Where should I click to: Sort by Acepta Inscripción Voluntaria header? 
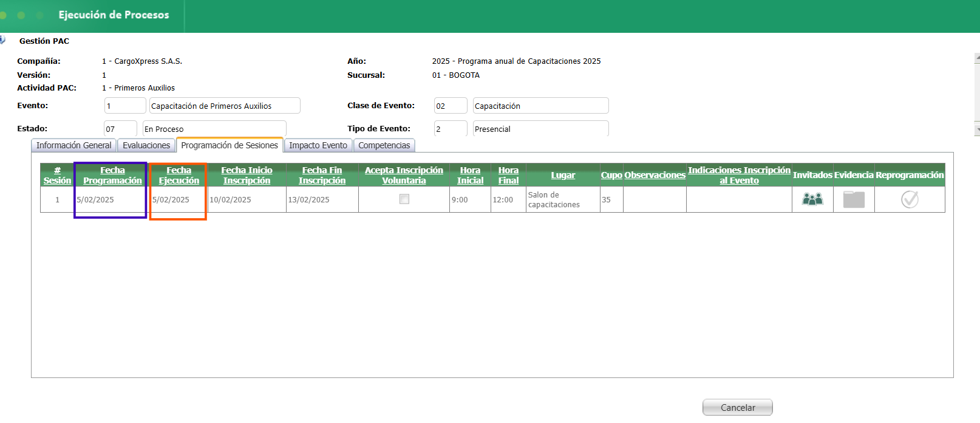point(404,175)
